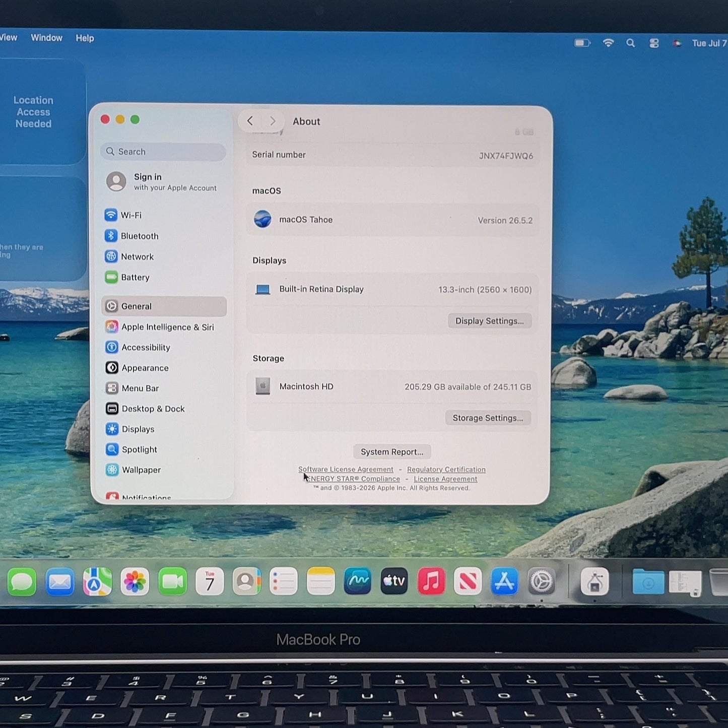Image resolution: width=728 pixels, height=728 pixels.
Task: Open the Help menu
Action: pos(85,38)
